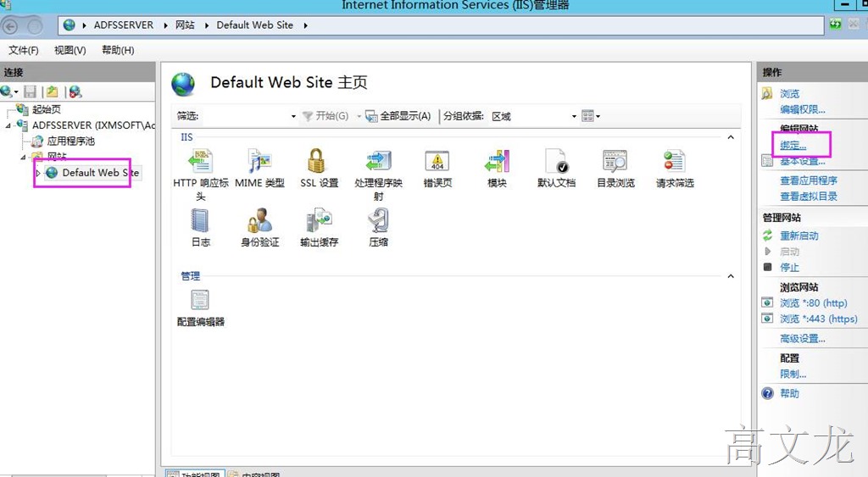Switch to the 功能视图 tab
Viewport: 868px width, 477px height.
(x=195, y=473)
